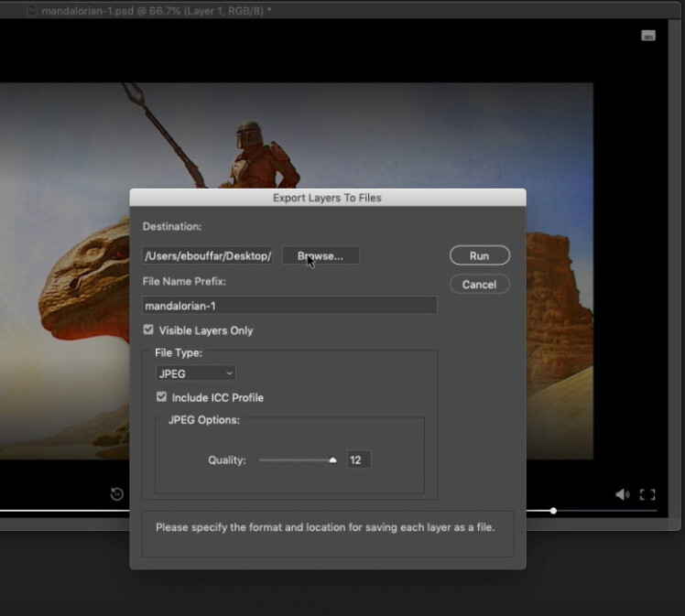This screenshot has height=616, width=685.
Task: Click the video progress bar playhead
Action: pyautogui.click(x=553, y=511)
